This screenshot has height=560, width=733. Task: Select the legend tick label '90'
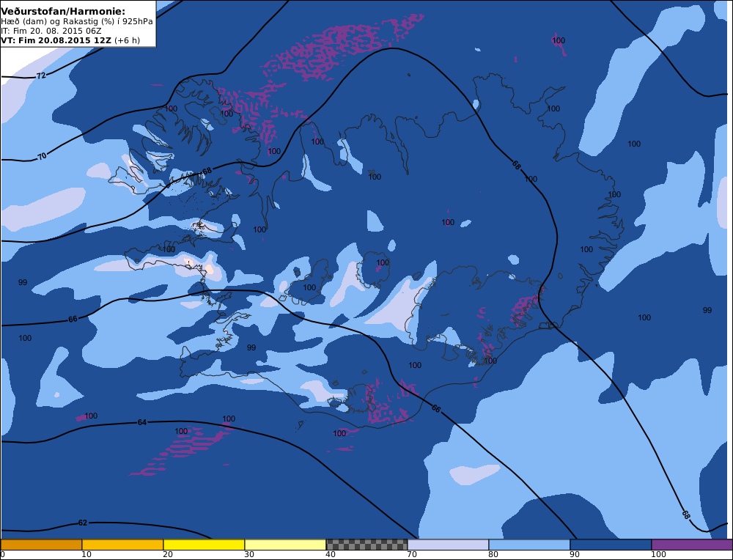(x=574, y=554)
